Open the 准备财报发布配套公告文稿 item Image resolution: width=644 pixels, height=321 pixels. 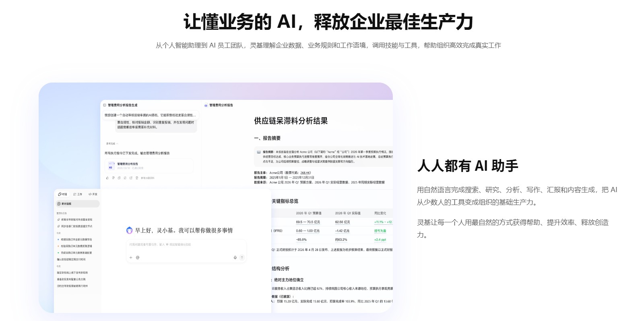coord(71,279)
